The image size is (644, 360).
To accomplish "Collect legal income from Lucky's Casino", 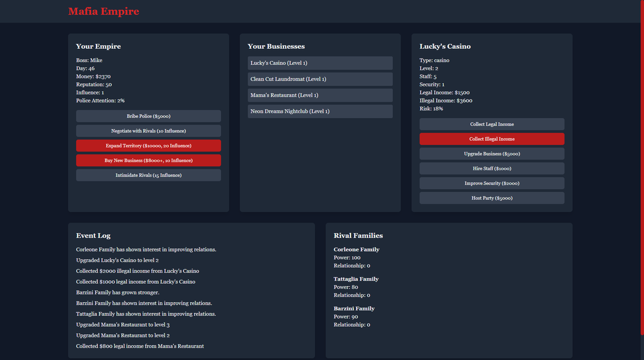I will coord(492,124).
